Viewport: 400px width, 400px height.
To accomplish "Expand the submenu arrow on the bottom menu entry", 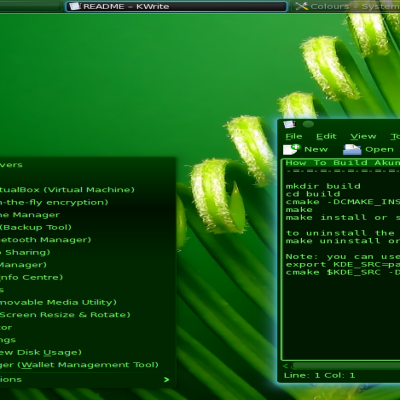I will point(166,380).
